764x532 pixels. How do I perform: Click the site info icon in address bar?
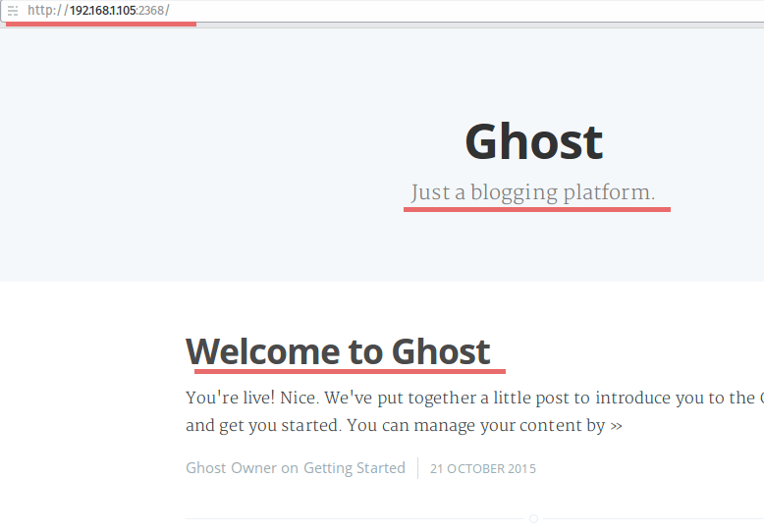[13, 11]
